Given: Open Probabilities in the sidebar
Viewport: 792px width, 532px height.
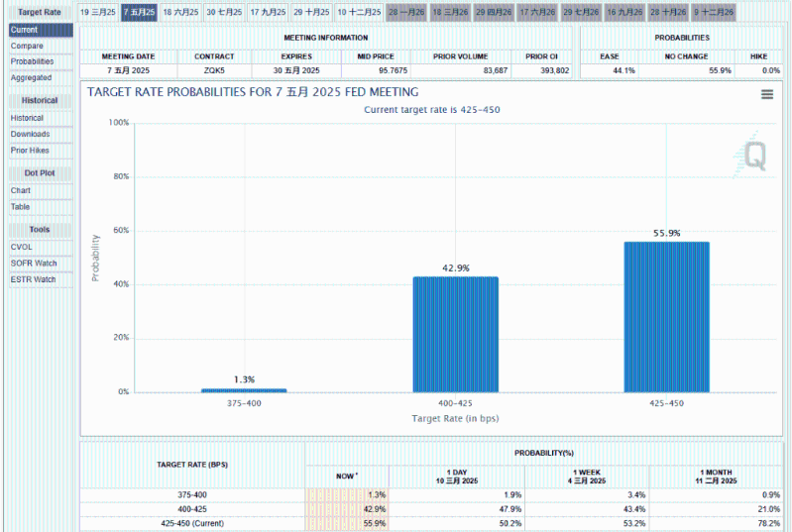Looking at the screenshot, I should [x=32, y=61].
